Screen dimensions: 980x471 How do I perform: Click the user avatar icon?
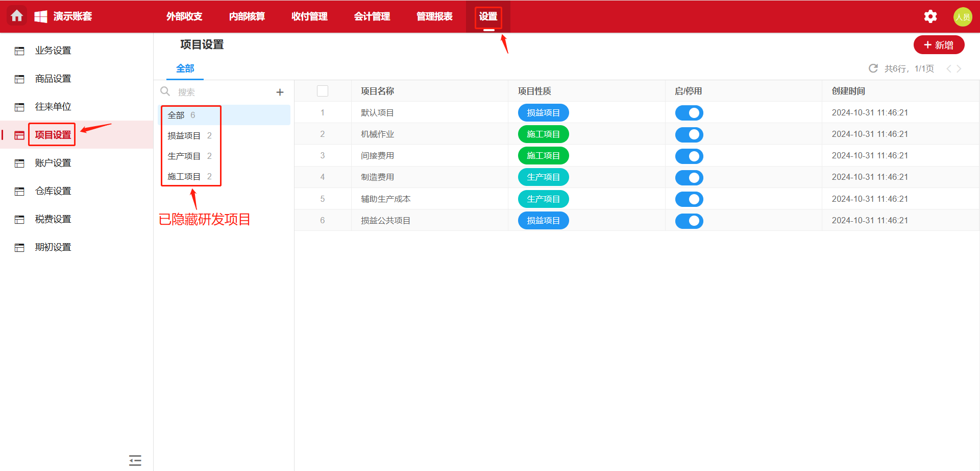coord(962,17)
